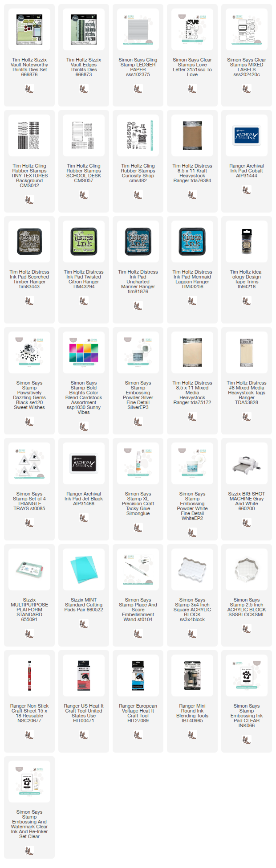276x868 pixels.
Task: Open Tim Holtz Vault Noteworthy Thinlits thumbnail
Action: point(29,29)
